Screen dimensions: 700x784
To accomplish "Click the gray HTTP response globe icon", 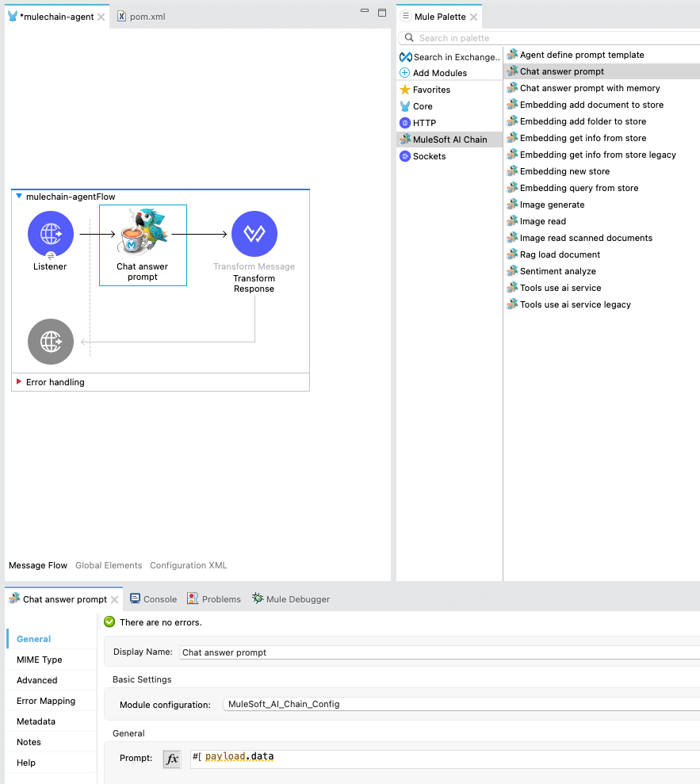I will 51,342.
